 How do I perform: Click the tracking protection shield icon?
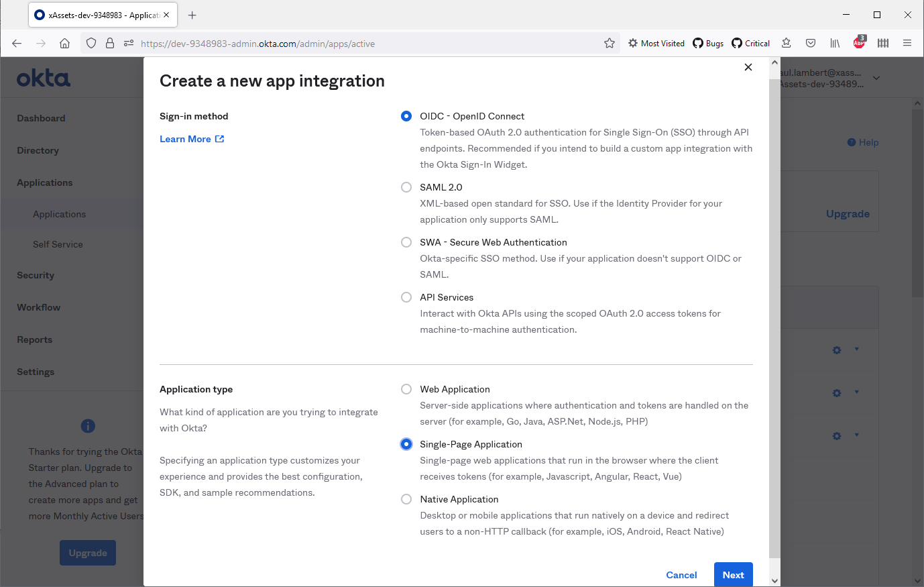[91, 42]
